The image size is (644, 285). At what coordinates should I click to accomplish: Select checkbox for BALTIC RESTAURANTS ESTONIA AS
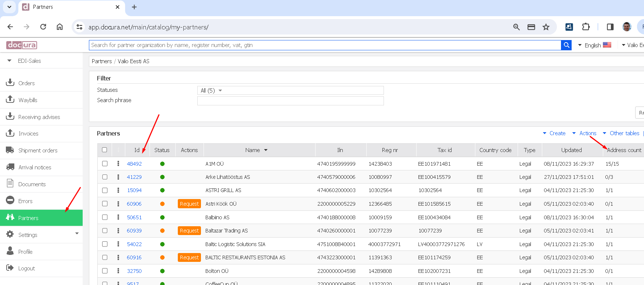105,257
